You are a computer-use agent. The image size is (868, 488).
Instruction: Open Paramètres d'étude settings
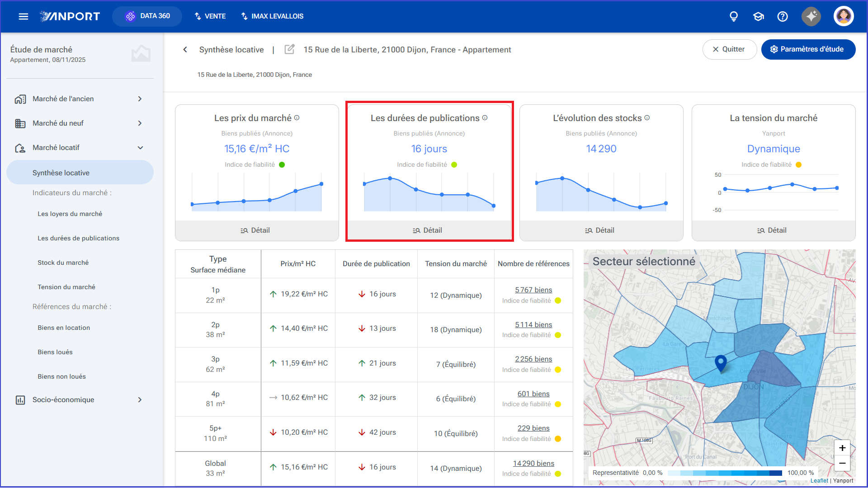(x=808, y=49)
